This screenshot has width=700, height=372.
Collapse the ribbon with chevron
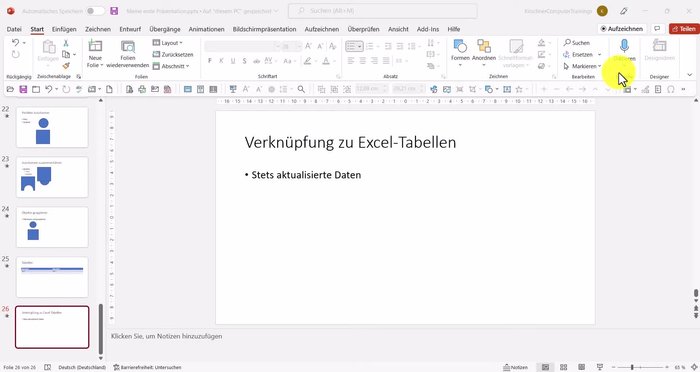point(689,75)
